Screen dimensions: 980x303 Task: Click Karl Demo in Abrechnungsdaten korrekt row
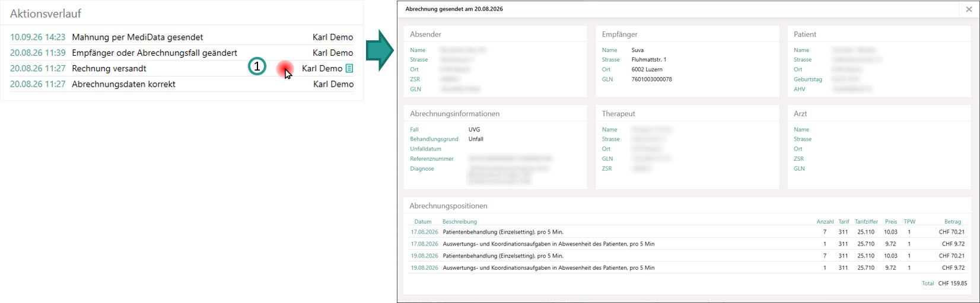pos(333,84)
